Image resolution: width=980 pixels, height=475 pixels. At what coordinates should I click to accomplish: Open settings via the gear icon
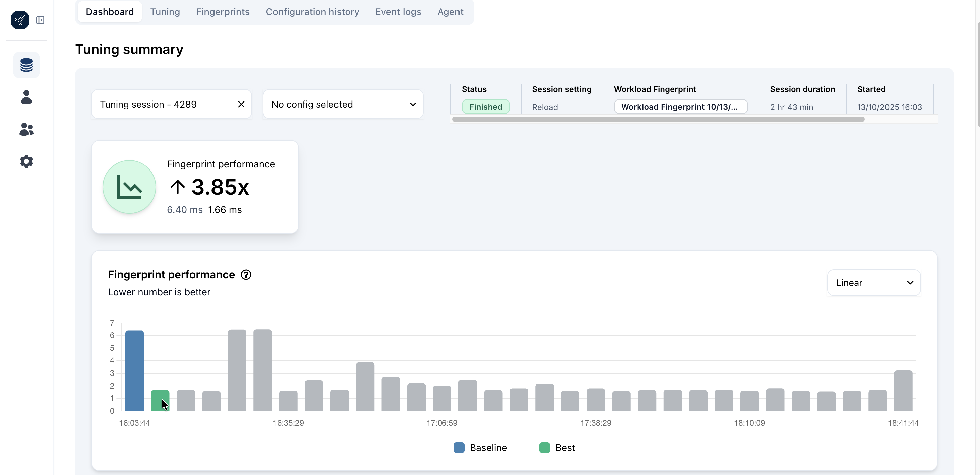tap(26, 162)
